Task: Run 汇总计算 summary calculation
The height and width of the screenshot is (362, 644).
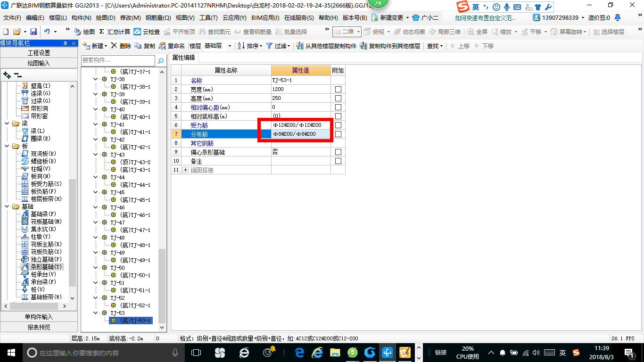Action: coord(115,32)
